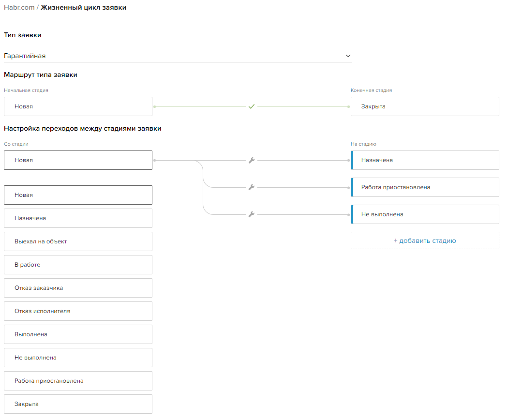Click the Назначena target stage box
Screen dimensions: 508x420
[425, 160]
